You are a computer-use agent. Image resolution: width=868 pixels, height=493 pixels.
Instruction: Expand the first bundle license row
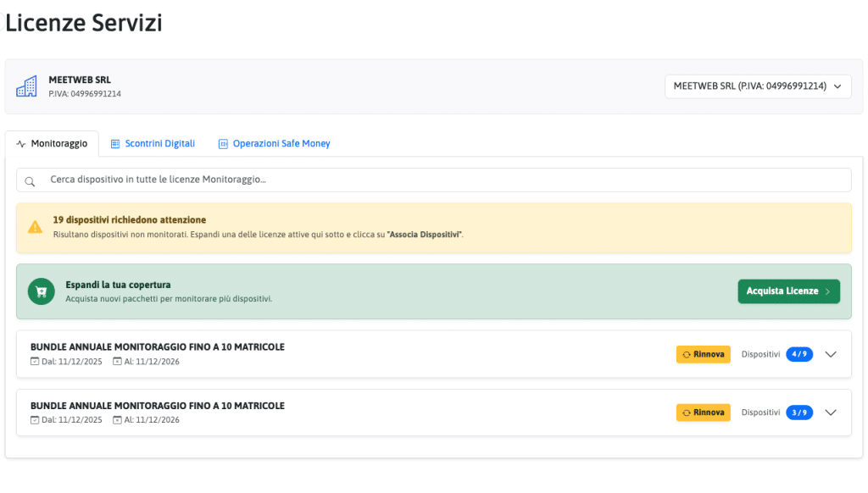(x=831, y=355)
